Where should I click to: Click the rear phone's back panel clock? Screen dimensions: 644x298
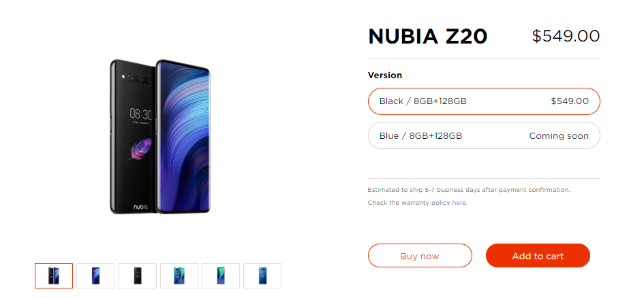[x=140, y=114]
